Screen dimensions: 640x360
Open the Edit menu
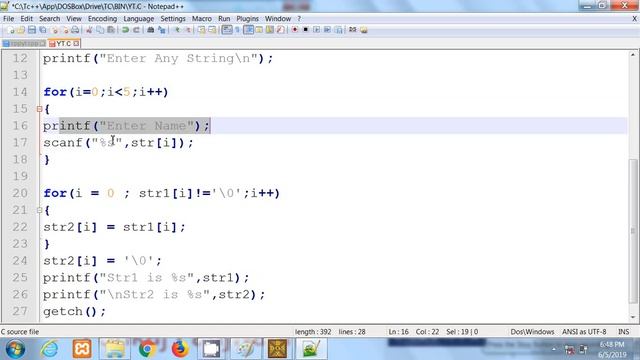(27, 19)
